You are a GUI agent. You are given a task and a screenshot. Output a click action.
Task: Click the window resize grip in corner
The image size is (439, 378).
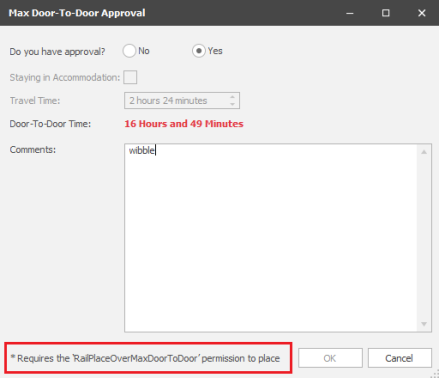435,374
